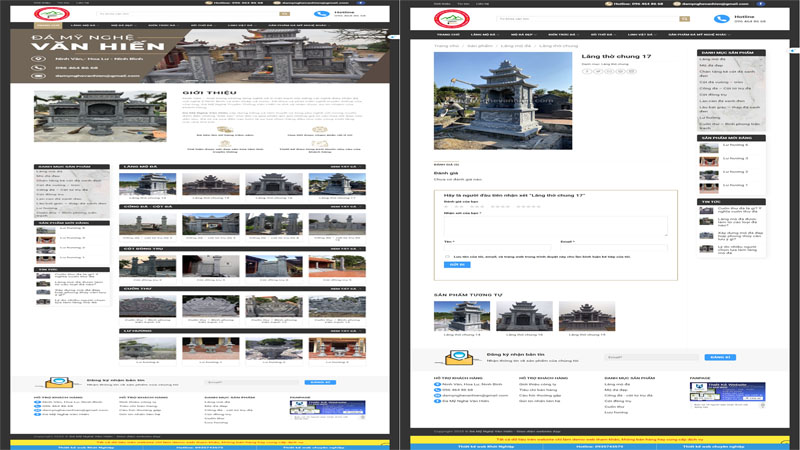Image resolution: width=800 pixels, height=450 pixels.
Task: Click Xem tất cả in Lăng mộ đá section
Action: point(346,167)
